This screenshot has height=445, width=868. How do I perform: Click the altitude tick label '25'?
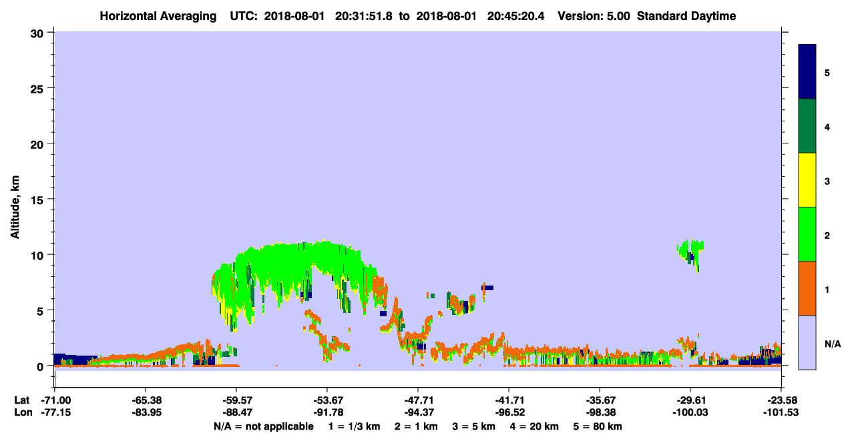pos(38,88)
